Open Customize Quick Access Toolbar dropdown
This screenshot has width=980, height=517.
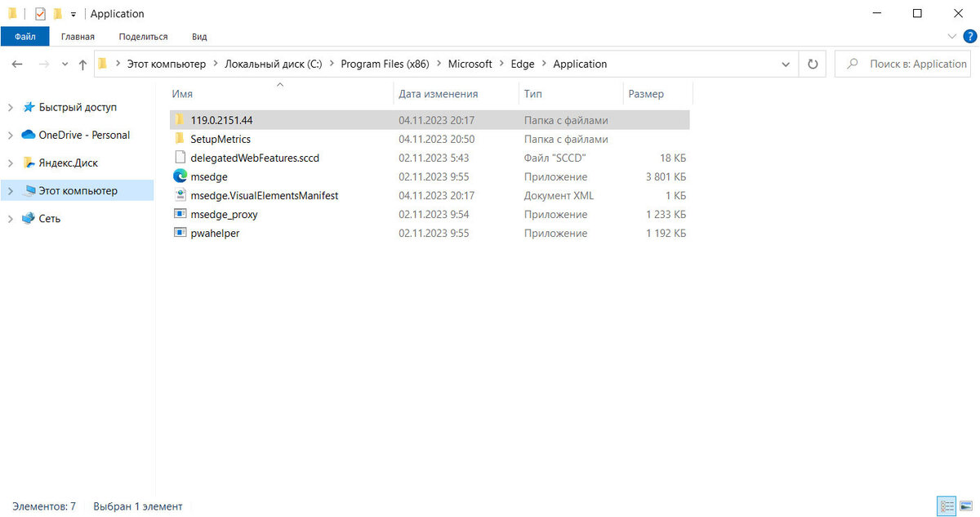pos(73,15)
